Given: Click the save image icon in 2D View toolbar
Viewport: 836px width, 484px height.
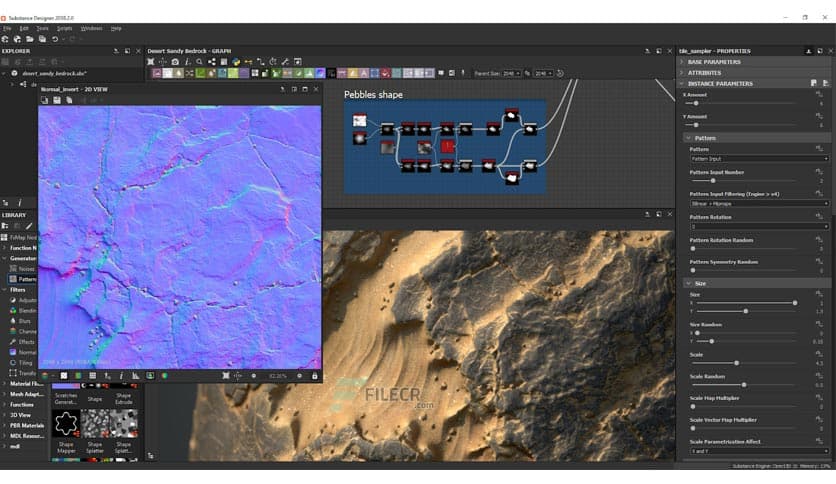Looking at the screenshot, I should pos(57,100).
